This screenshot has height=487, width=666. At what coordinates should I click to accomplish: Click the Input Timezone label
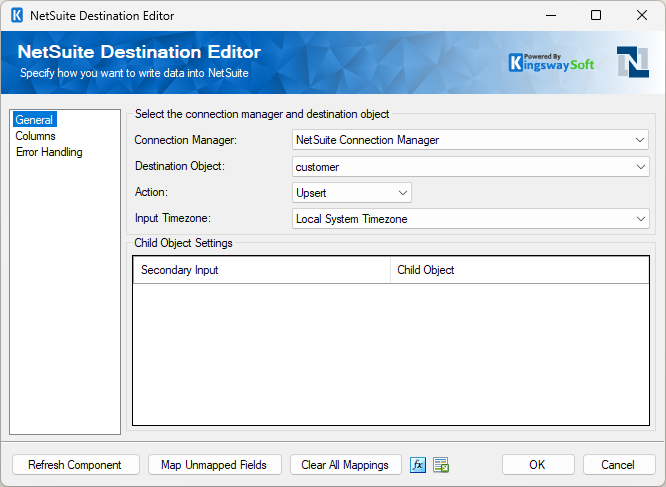click(x=172, y=218)
